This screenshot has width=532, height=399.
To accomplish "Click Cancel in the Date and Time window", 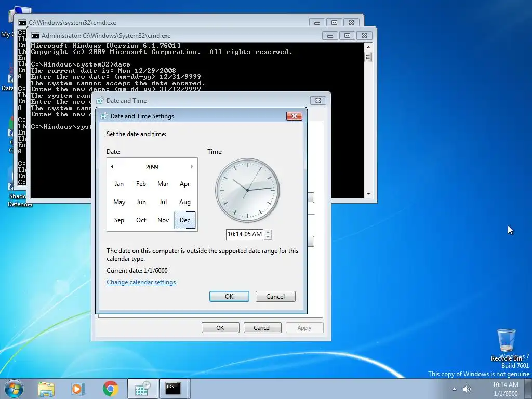I will (262, 328).
